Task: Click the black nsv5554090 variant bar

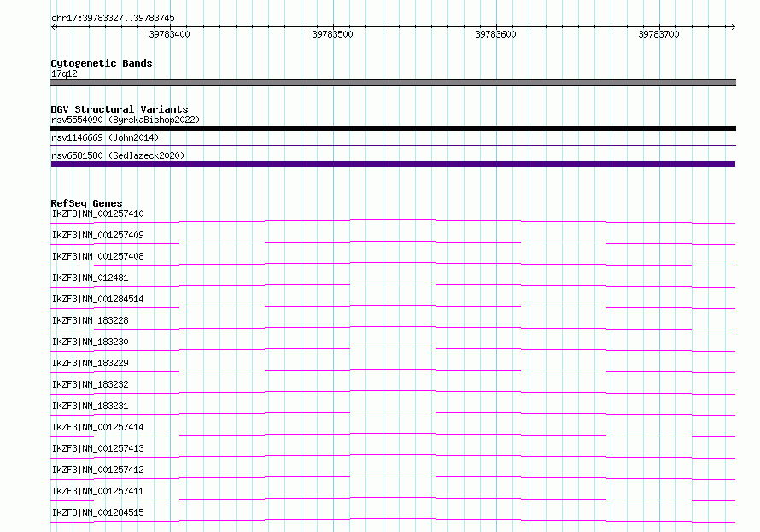Action: 393,128
